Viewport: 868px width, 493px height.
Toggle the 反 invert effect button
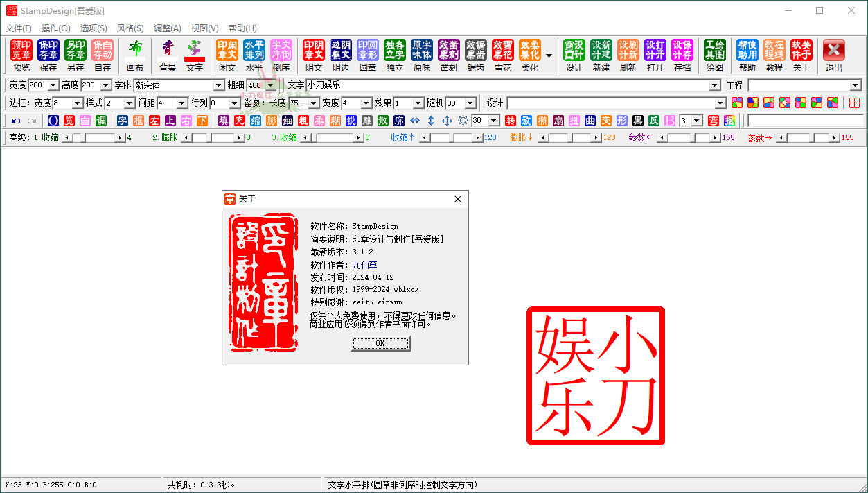coord(653,120)
